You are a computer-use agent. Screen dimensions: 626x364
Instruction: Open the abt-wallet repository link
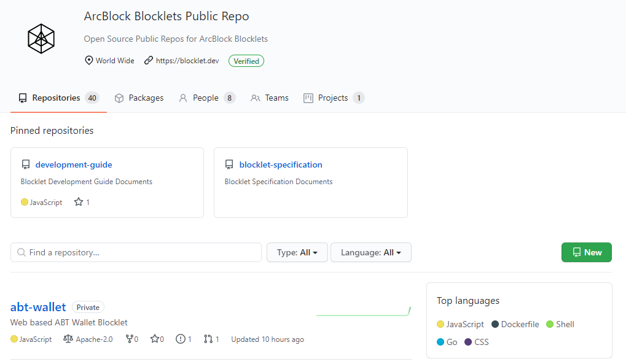coord(38,307)
